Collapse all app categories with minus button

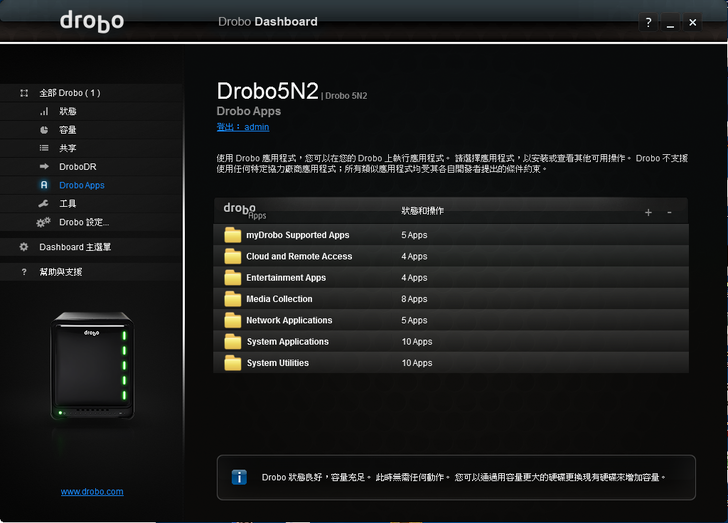(669, 212)
